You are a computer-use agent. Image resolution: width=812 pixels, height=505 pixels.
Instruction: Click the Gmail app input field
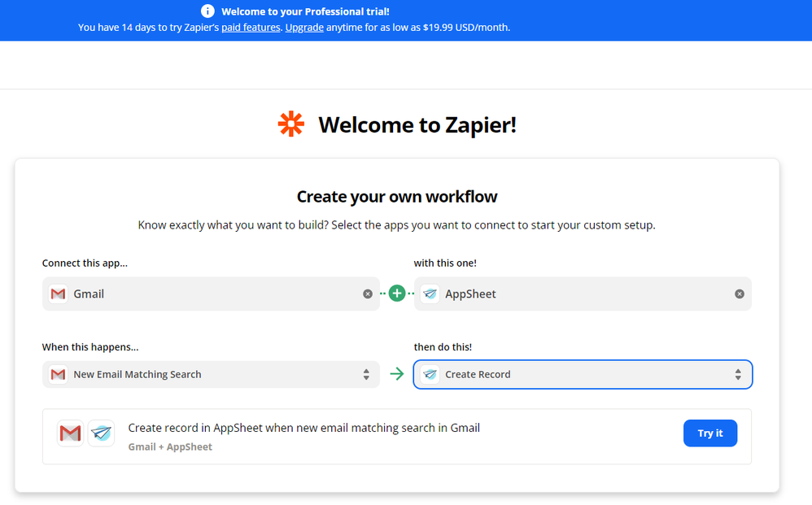[x=212, y=294]
